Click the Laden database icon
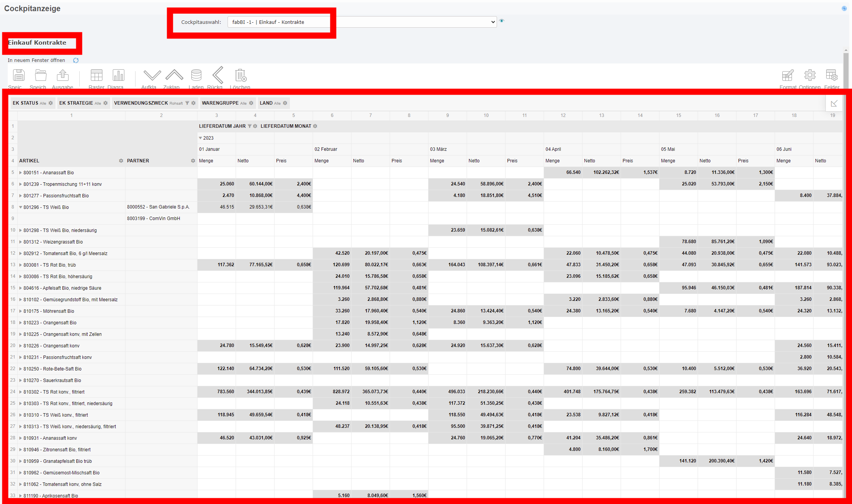Image resolution: width=852 pixels, height=504 pixels. point(196,75)
